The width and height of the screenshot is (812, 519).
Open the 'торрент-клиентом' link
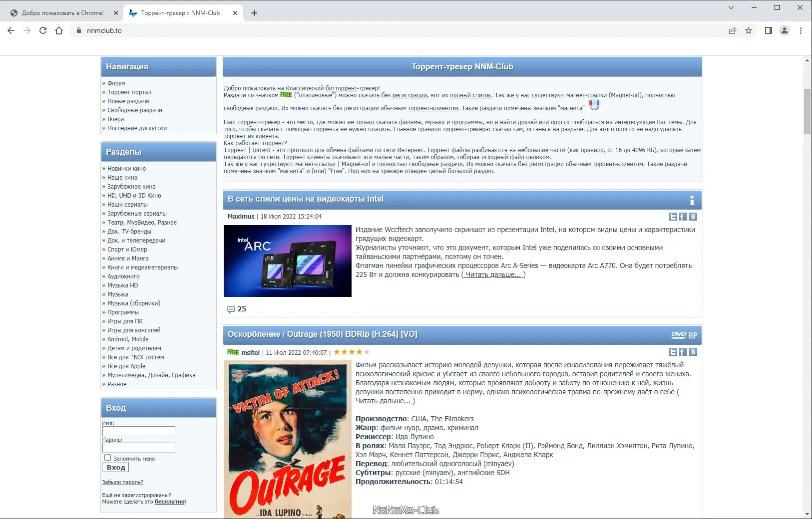(432, 108)
